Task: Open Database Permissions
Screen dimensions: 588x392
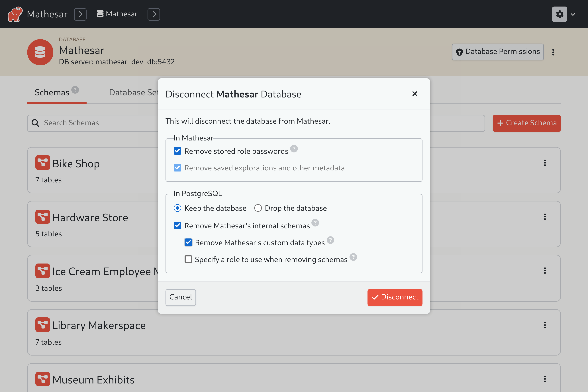Action: [x=497, y=52]
